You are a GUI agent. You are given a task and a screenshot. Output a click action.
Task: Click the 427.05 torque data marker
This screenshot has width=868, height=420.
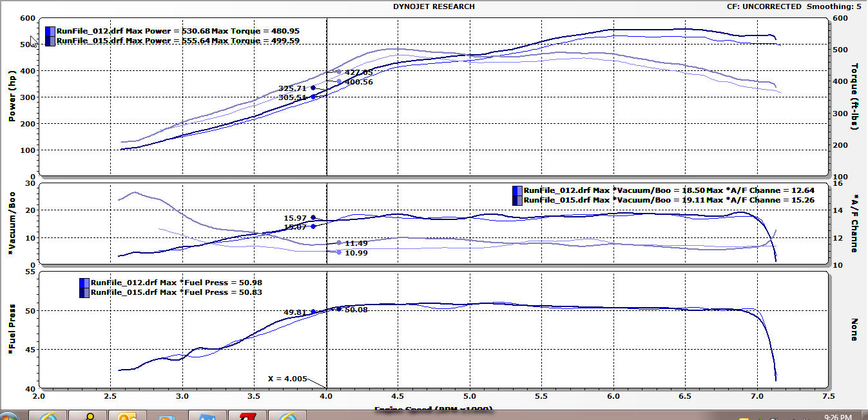coord(339,72)
